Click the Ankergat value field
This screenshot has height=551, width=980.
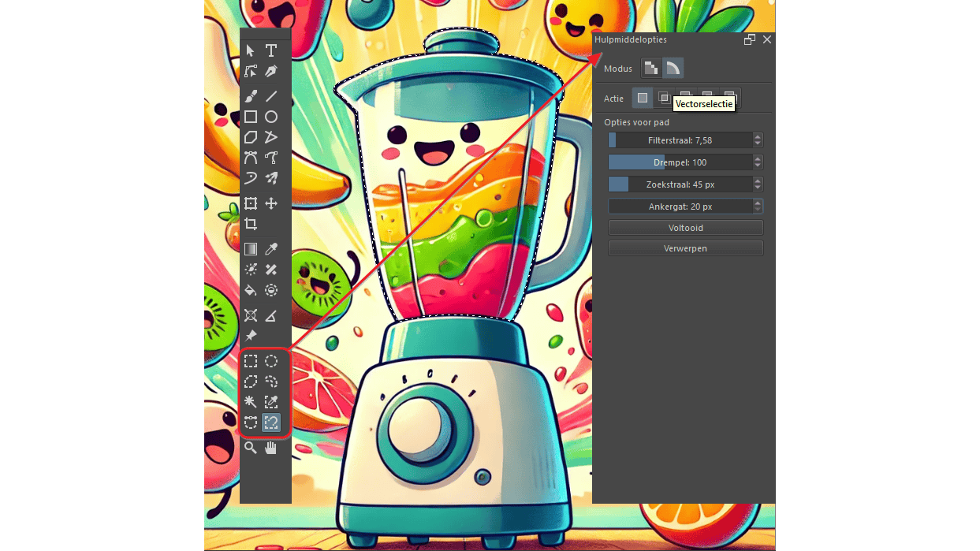[680, 207]
